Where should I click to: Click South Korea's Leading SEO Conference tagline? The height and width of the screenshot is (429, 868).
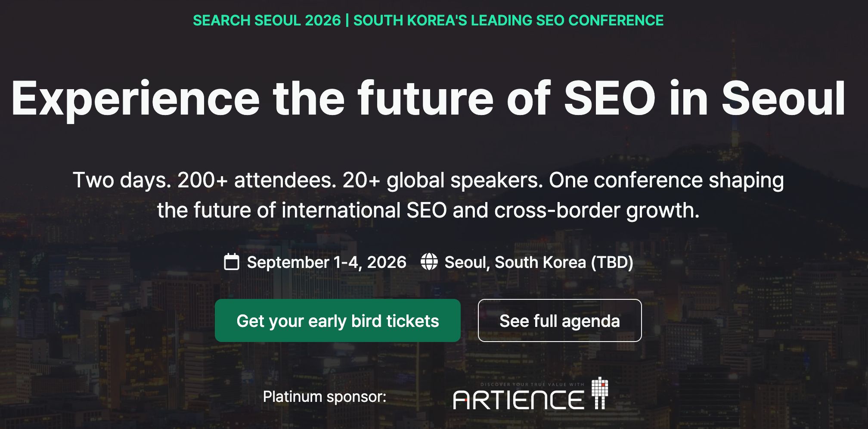[508, 20]
